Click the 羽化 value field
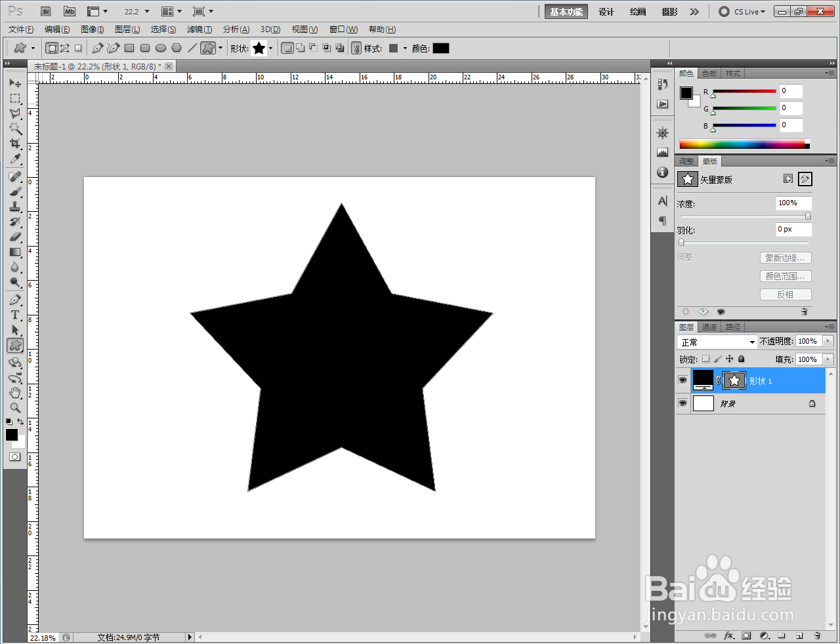Image resolution: width=840 pixels, height=644 pixels. tap(794, 230)
